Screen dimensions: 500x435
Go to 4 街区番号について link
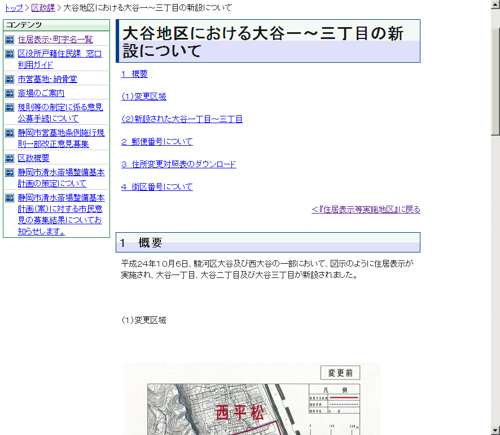157,187
